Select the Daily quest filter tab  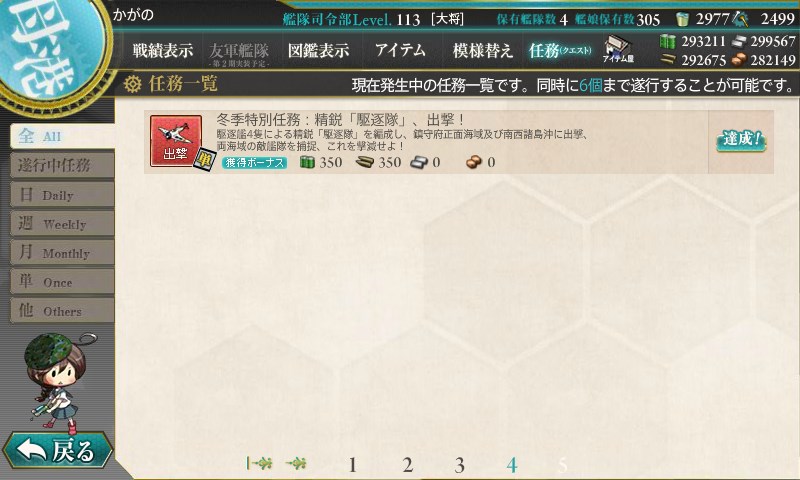tap(62, 195)
